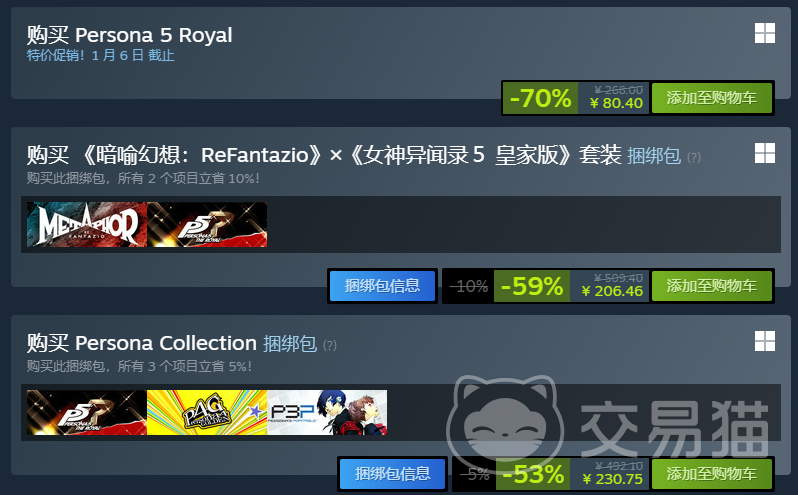Open Persona 3 Portable thumbnail
798x495 pixels.
[x=327, y=413]
